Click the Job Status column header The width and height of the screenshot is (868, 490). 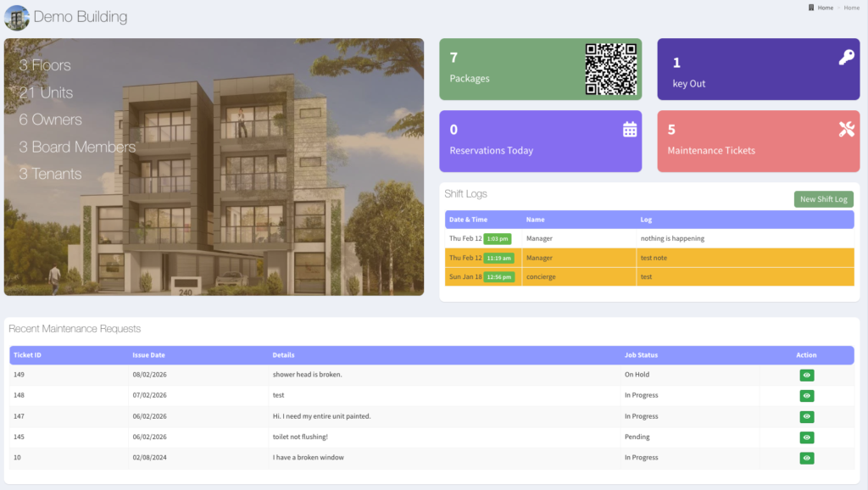pyautogui.click(x=641, y=354)
